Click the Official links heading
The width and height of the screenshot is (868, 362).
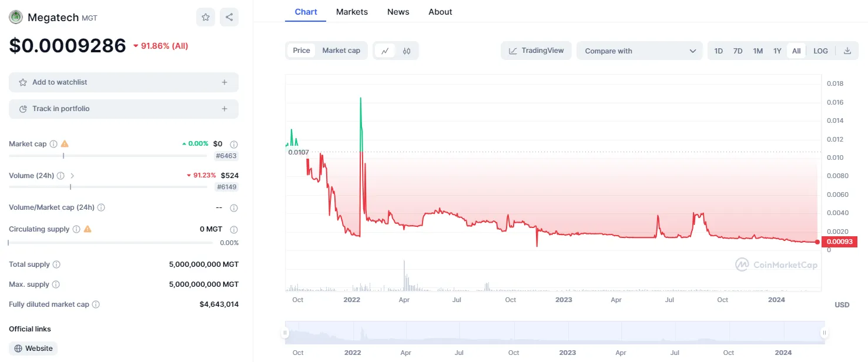click(30, 329)
